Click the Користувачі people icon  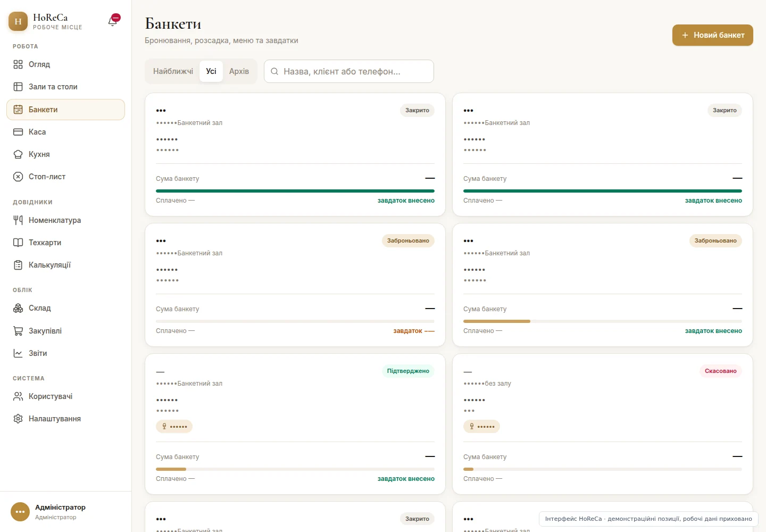(18, 396)
